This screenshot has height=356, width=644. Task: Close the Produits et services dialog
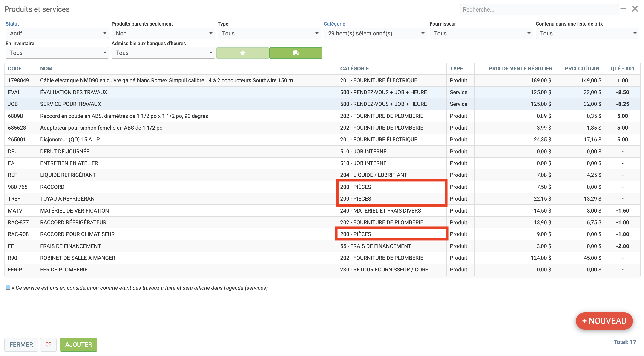pos(635,9)
